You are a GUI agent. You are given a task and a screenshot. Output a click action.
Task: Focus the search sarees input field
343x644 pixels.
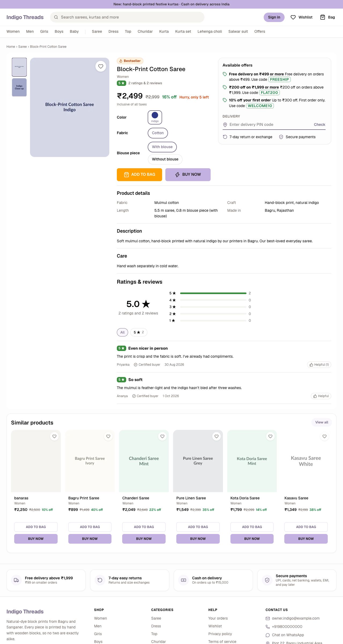tap(127, 17)
